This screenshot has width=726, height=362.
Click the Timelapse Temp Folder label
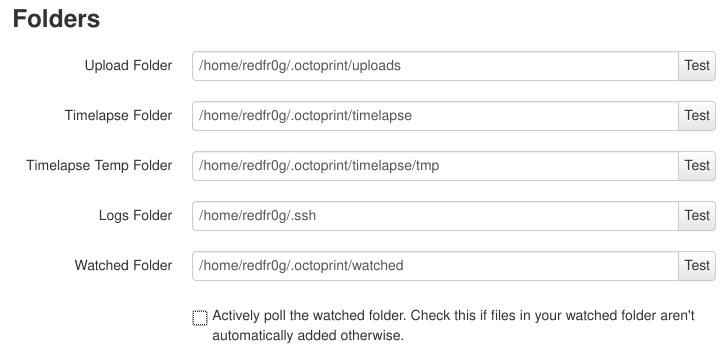click(x=99, y=166)
